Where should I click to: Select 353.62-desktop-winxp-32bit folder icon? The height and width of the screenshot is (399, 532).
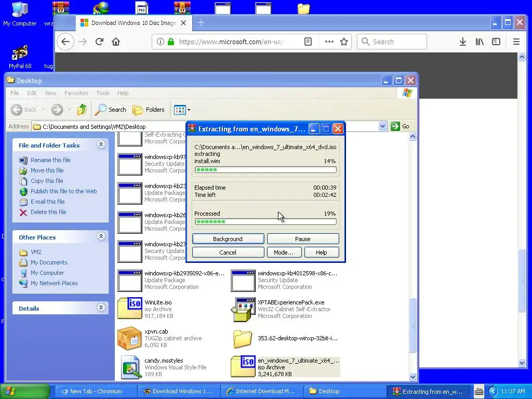click(x=243, y=339)
